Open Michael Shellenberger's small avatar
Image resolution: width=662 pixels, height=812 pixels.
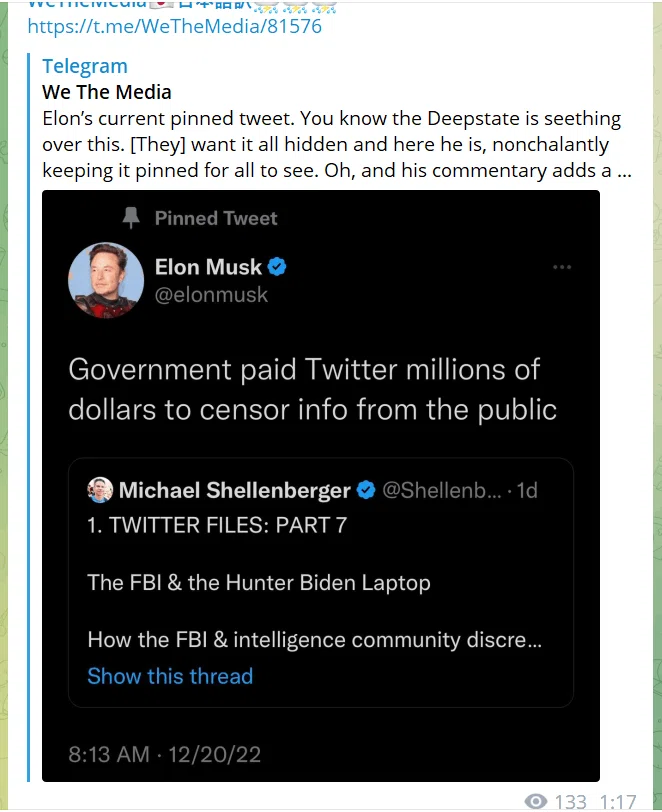[x=100, y=490]
